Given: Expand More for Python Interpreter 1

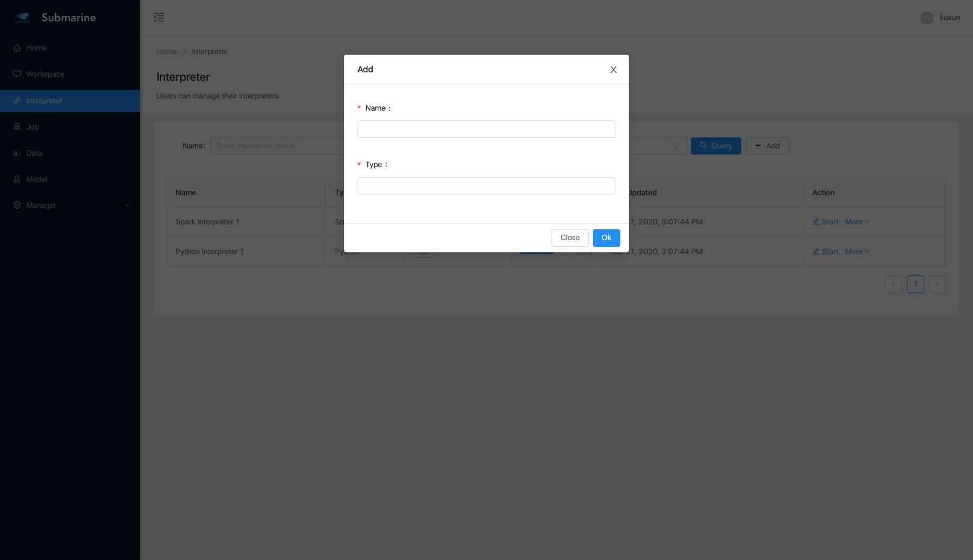Looking at the screenshot, I should pyautogui.click(x=857, y=252).
